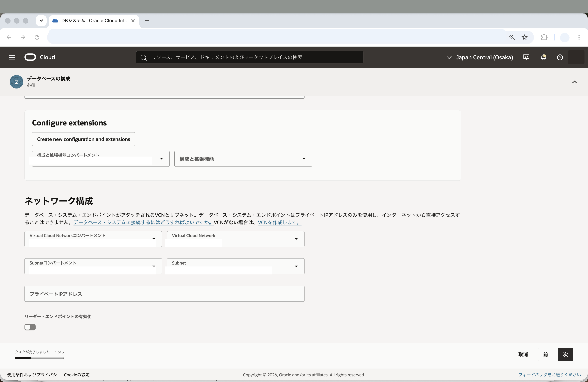Viewport: 588px width, 382px height.
Task: Open the Cloud Shell developer tools icon
Action: [x=526, y=57]
